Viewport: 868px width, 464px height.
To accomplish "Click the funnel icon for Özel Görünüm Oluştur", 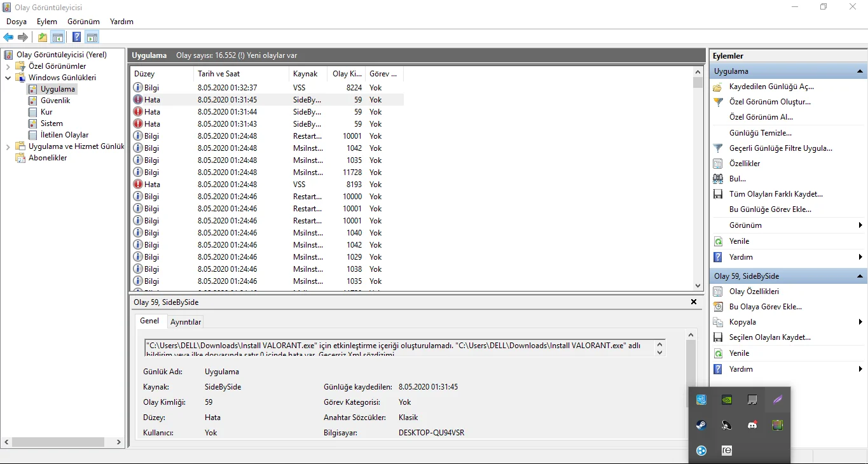I will 718,102.
